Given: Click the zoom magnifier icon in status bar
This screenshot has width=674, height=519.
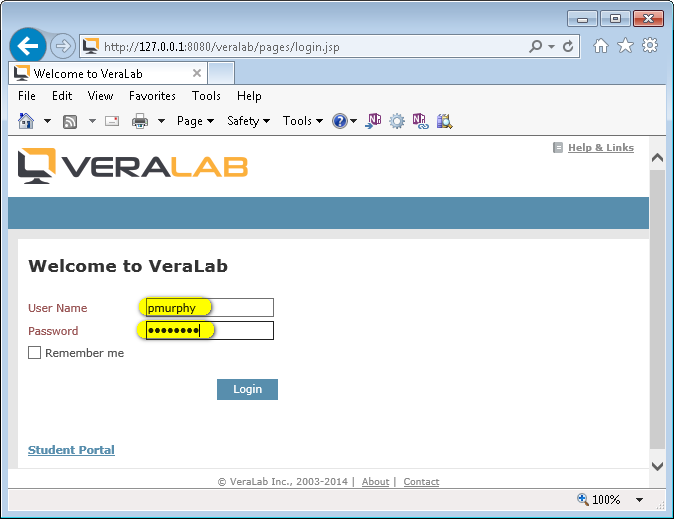Looking at the screenshot, I should tap(583, 499).
